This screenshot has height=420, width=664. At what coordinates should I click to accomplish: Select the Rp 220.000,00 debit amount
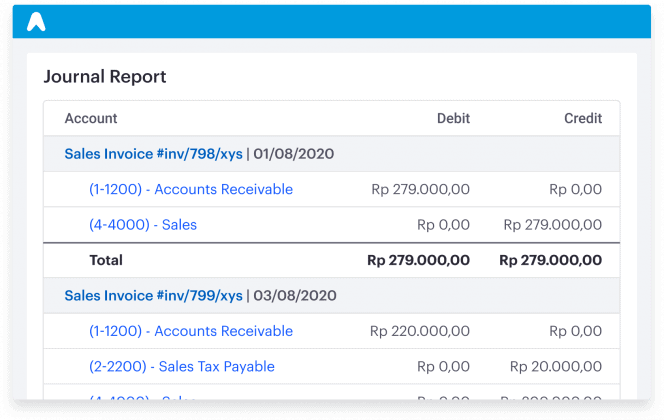coord(420,331)
